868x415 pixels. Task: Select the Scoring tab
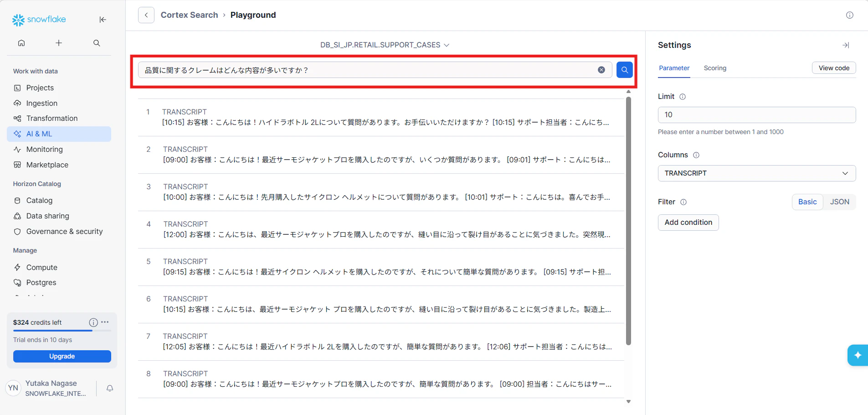[x=715, y=68]
